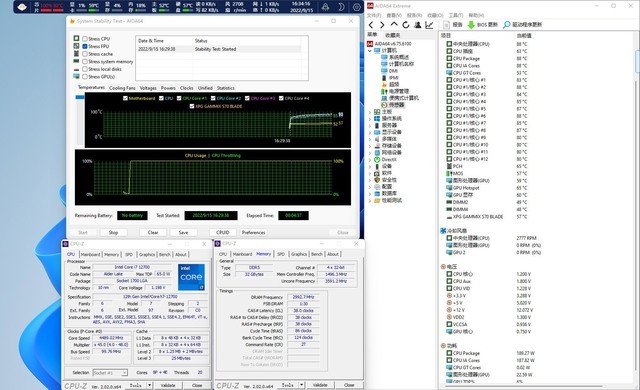
Task: Expand the DirectX tree node
Action: 370,160
